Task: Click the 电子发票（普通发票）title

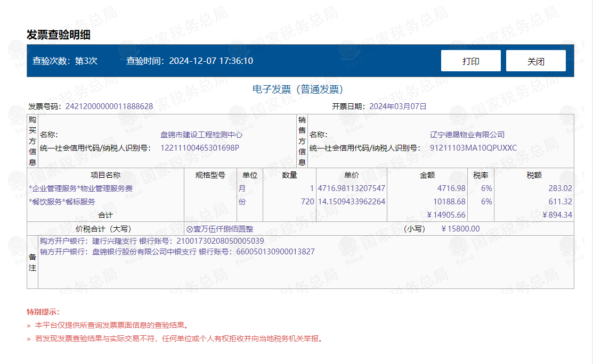Action: point(298,89)
